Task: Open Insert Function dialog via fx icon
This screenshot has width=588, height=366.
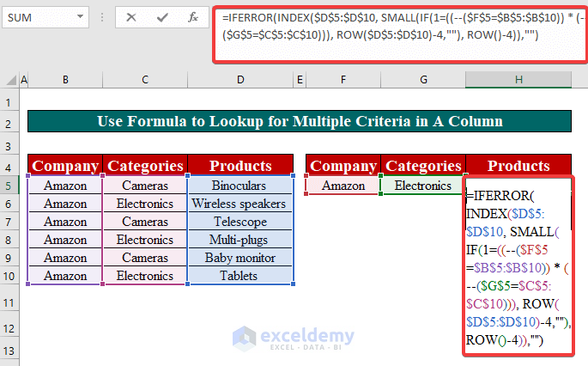Action: pyautogui.click(x=193, y=17)
